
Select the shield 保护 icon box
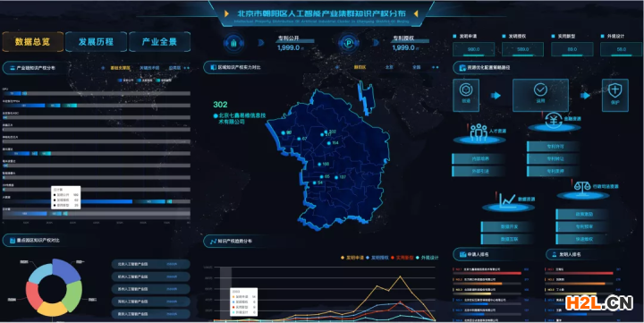tap(614, 96)
